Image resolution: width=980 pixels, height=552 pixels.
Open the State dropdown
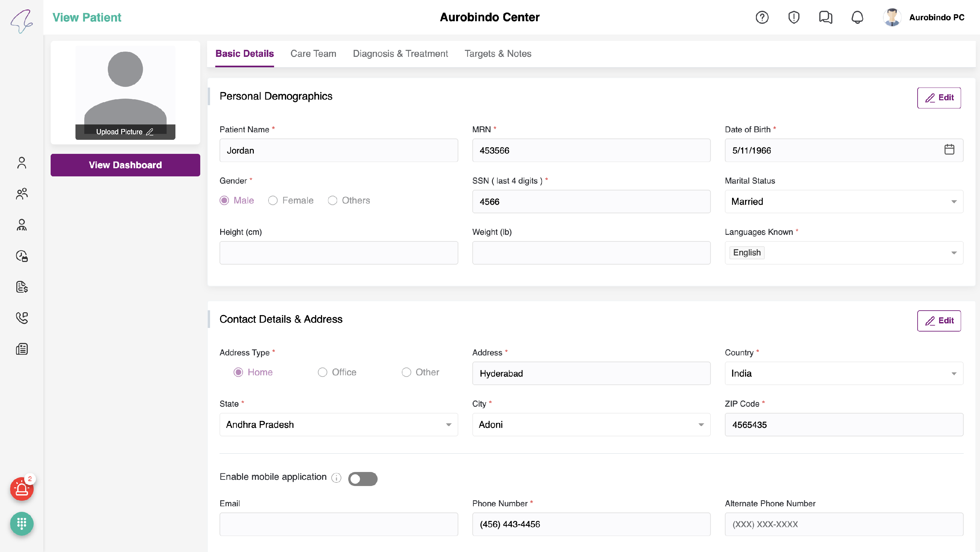tap(338, 425)
